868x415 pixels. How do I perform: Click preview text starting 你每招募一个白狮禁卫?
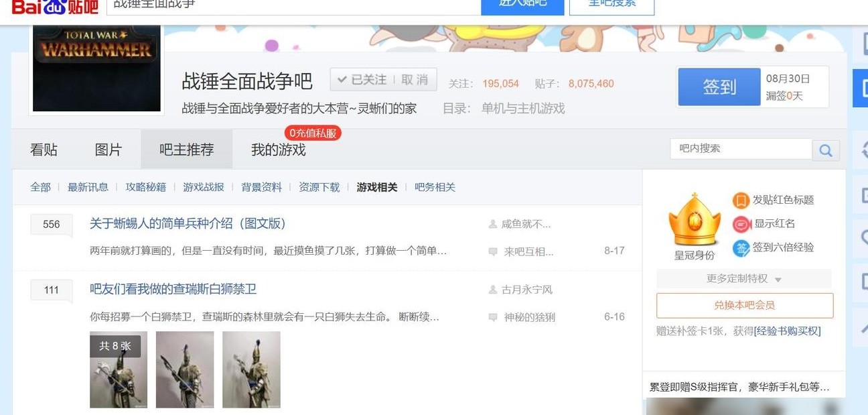[265, 316]
